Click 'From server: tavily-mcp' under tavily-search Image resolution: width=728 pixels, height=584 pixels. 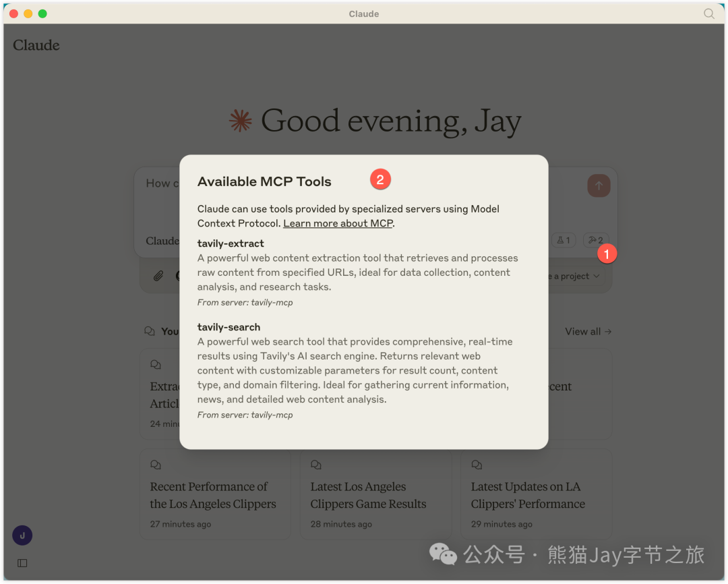click(245, 415)
